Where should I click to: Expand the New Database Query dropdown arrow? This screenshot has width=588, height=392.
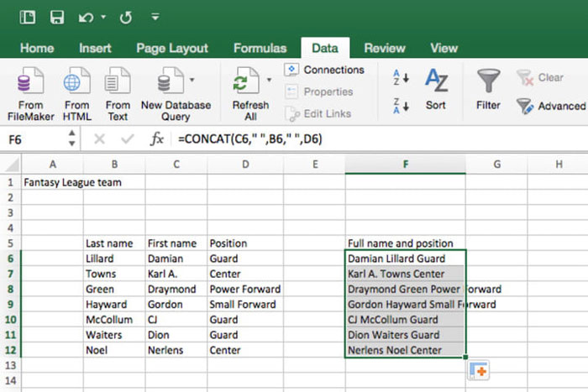[192, 80]
